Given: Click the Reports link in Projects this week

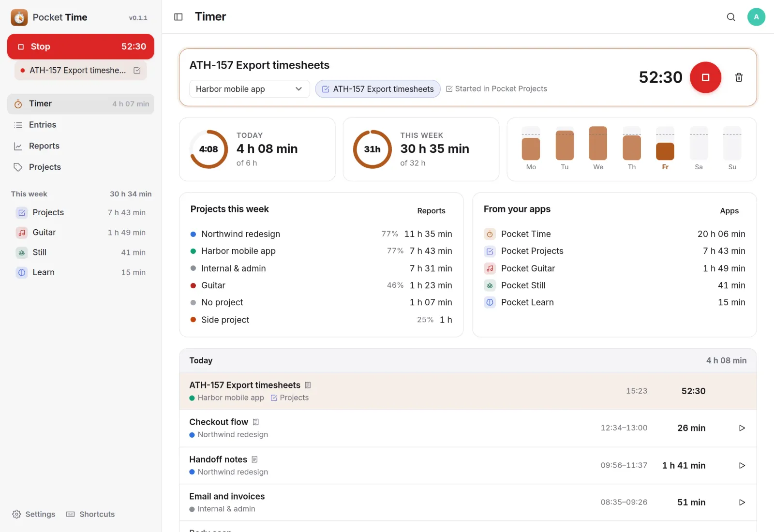Looking at the screenshot, I should (431, 211).
